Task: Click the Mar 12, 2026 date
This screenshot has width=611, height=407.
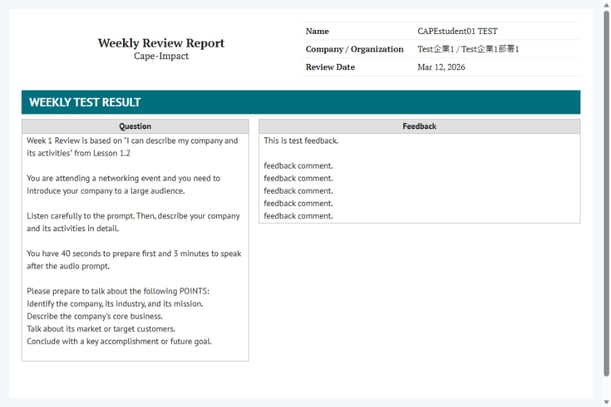Action: (x=441, y=67)
